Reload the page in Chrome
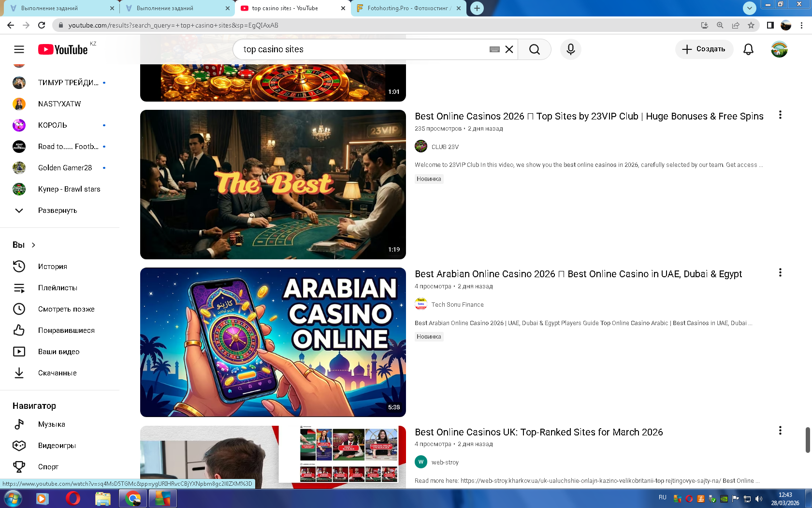This screenshot has height=508, width=812. (x=42, y=25)
